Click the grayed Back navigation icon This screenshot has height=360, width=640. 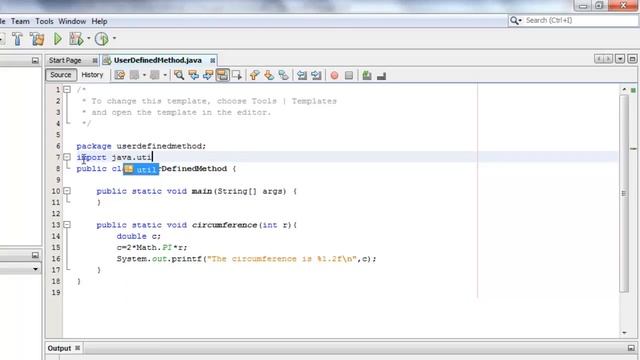(x=134, y=75)
